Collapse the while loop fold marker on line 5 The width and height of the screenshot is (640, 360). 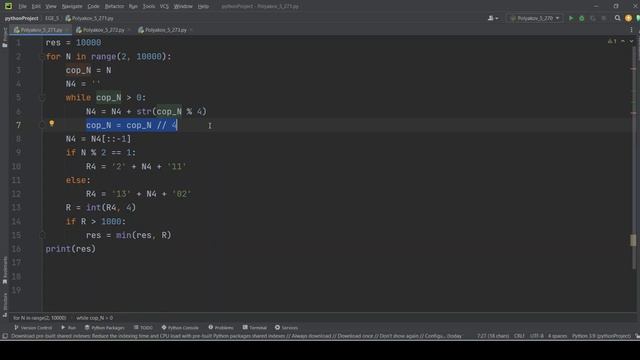pos(42,98)
